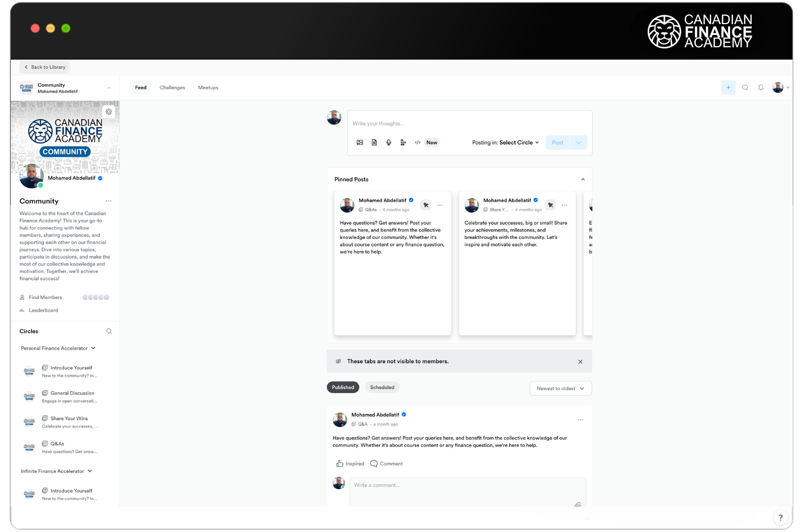800x532 pixels.
Task: Click the red close window button
Action: click(35, 29)
